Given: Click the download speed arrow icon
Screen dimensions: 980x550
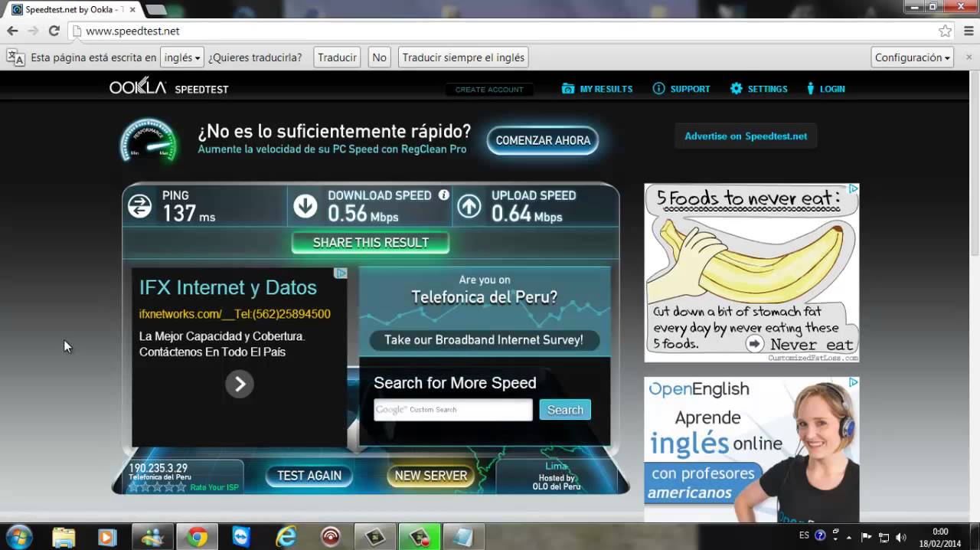Looking at the screenshot, I should point(305,205).
